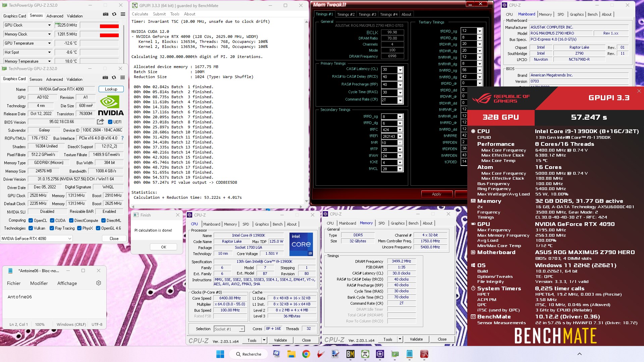Click the Bus Interface question mark icon

pos(122,138)
